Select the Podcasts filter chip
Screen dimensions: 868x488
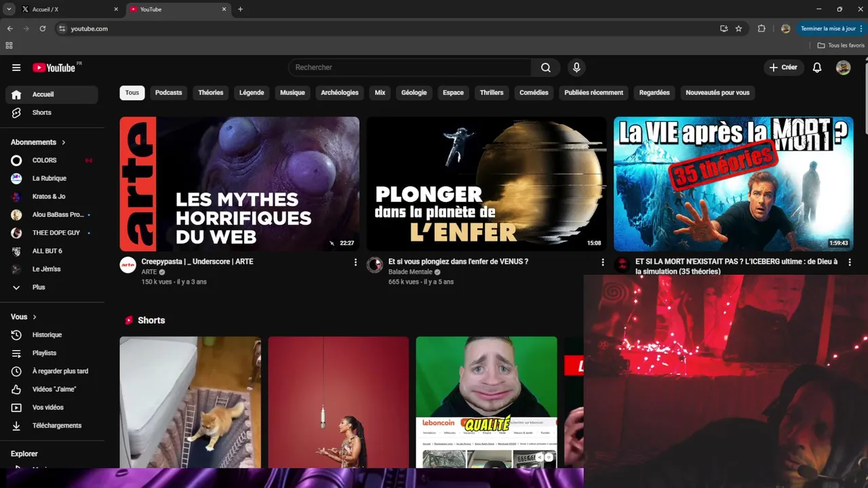pyautogui.click(x=168, y=93)
